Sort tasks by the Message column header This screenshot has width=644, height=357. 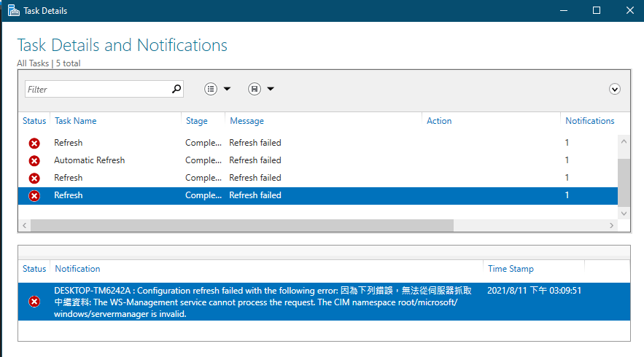pyautogui.click(x=247, y=121)
